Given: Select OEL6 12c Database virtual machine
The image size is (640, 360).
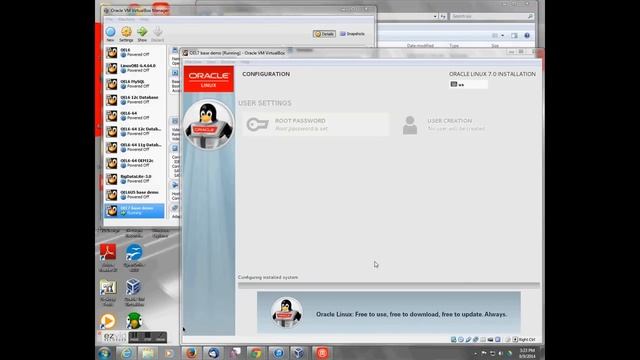Looking at the screenshot, I should (134, 100).
